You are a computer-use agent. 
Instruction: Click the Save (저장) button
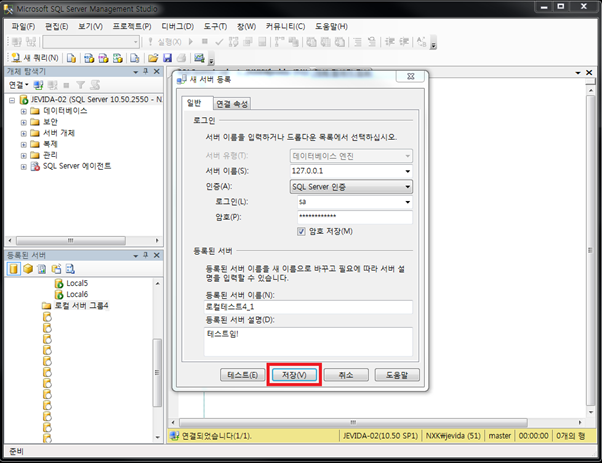(x=294, y=375)
